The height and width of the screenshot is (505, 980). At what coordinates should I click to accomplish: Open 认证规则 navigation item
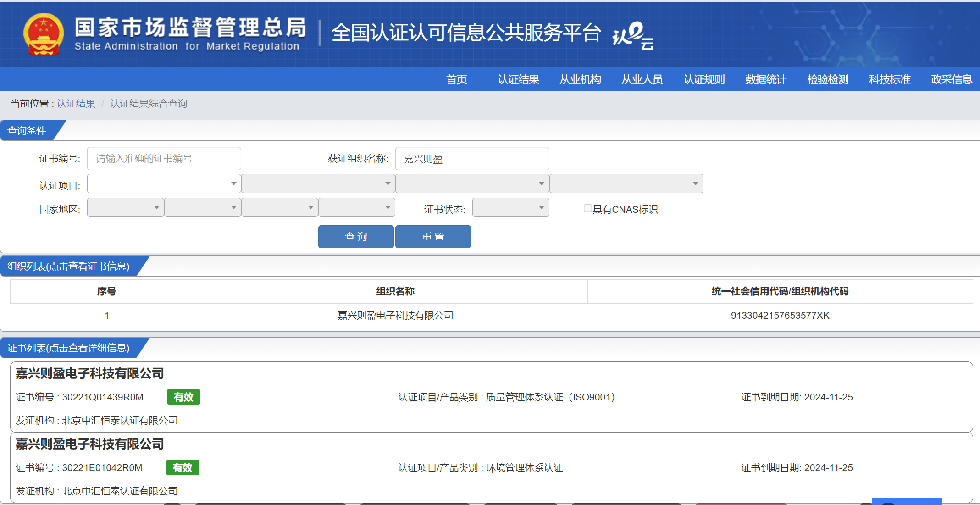pos(704,79)
